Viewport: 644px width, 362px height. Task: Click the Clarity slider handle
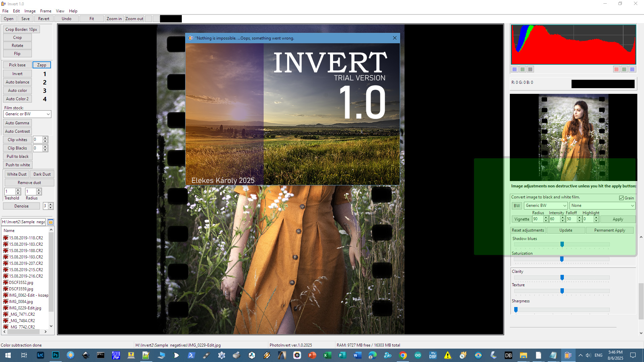point(562,278)
